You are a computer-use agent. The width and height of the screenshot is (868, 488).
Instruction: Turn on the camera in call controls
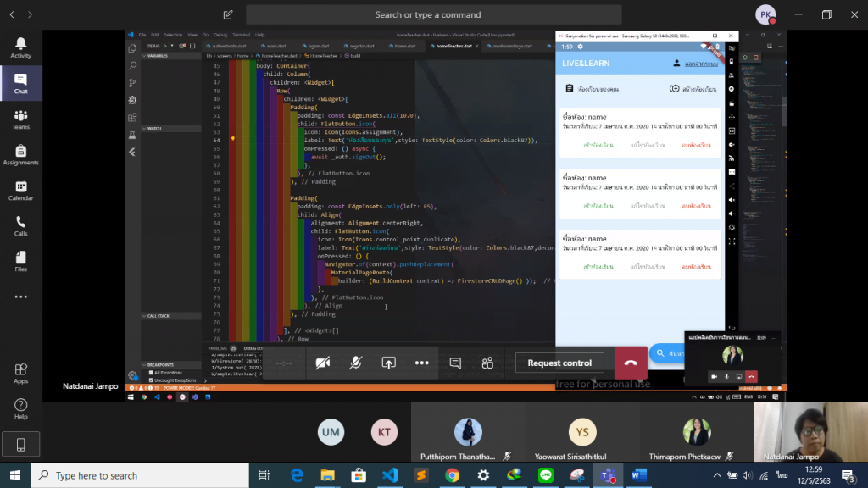point(322,363)
